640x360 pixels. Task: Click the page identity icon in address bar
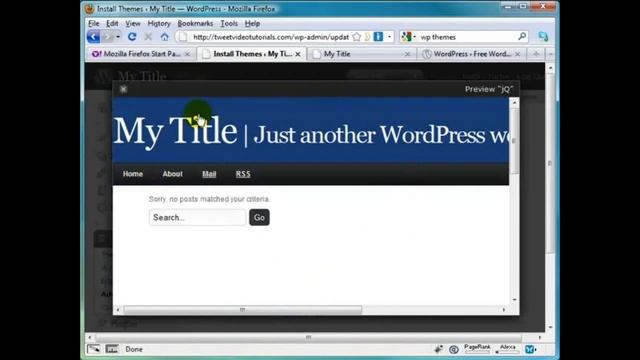click(x=183, y=37)
